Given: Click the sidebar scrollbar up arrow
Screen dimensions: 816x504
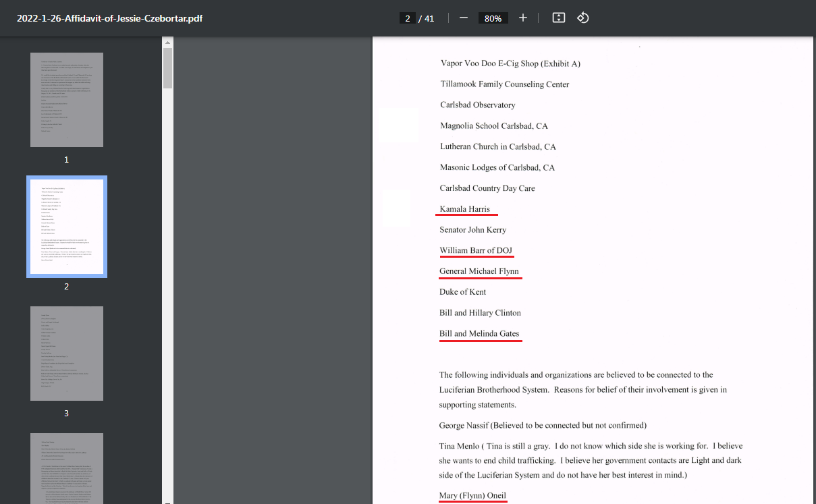Looking at the screenshot, I should coord(167,42).
